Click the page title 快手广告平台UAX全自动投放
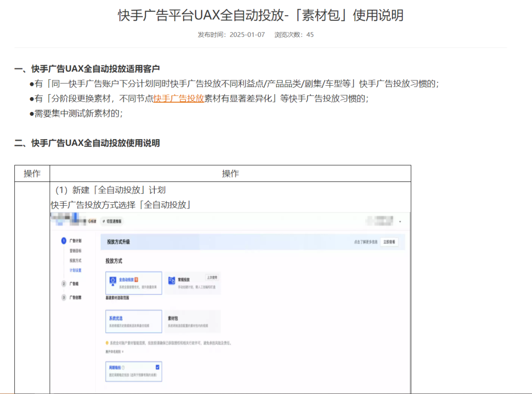 (261, 15)
